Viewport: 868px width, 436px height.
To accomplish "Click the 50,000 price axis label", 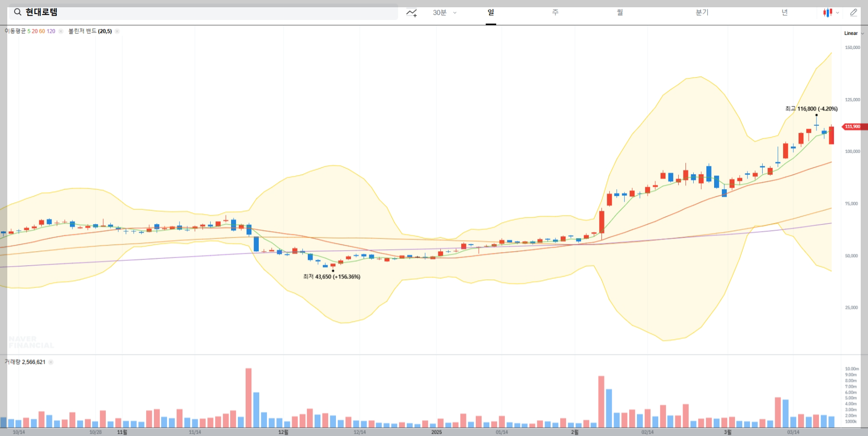I will pos(851,256).
